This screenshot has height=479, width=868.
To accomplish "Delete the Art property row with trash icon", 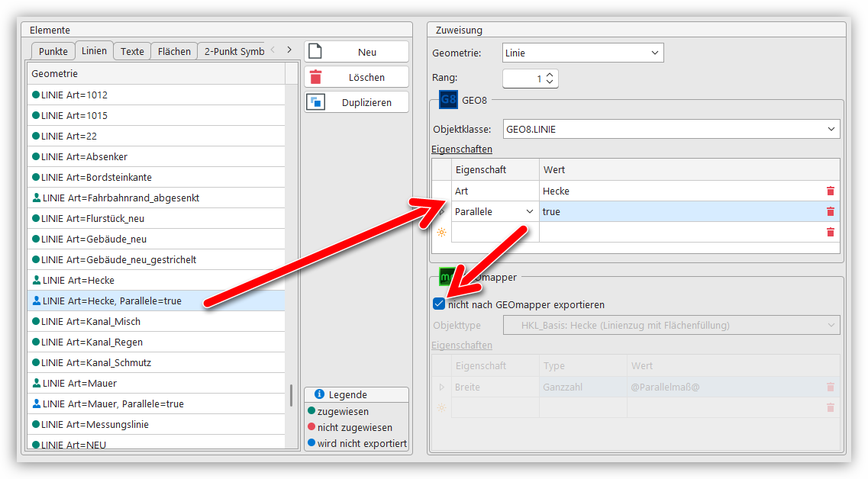I will tap(831, 191).
